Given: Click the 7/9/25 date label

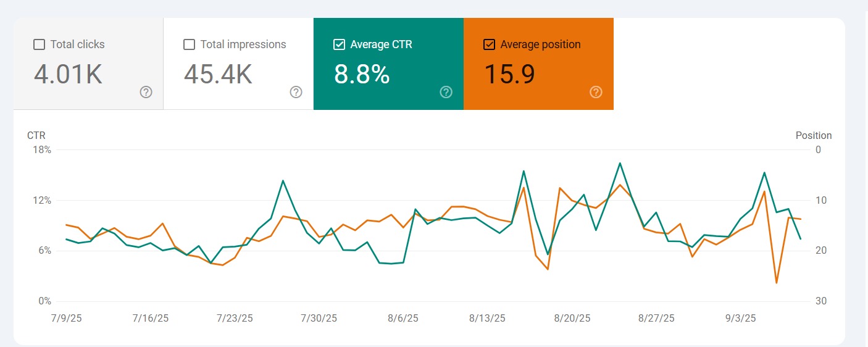Looking at the screenshot, I should pos(66,319).
